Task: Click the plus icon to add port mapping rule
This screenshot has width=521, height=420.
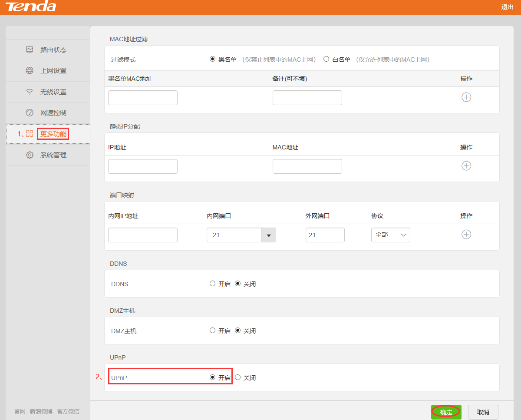Action: [466, 234]
